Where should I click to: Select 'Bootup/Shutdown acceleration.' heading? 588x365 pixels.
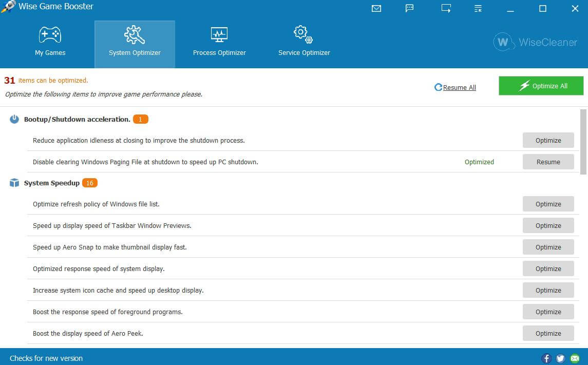[x=77, y=119]
